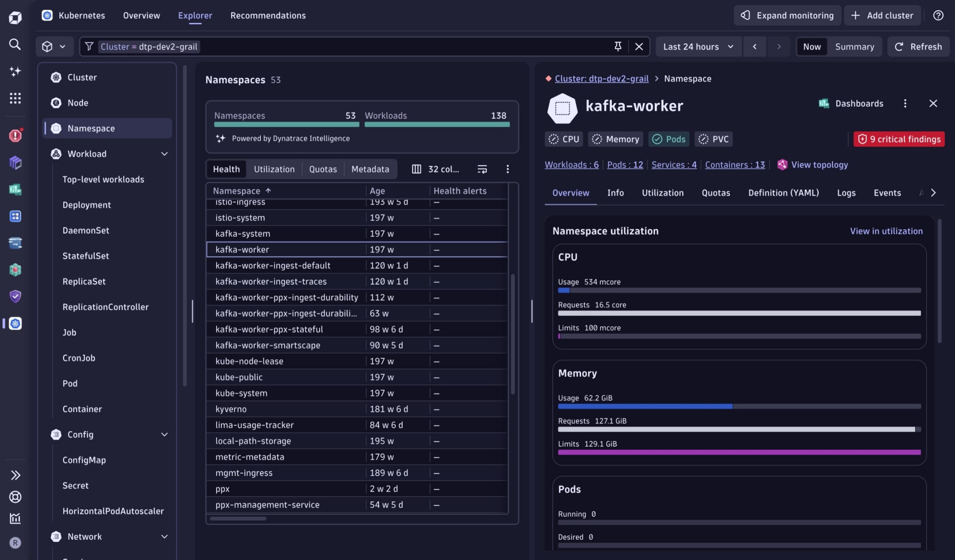Click the Memory Limits 129.1 GiB bar
955x560 pixels.
[739, 453]
